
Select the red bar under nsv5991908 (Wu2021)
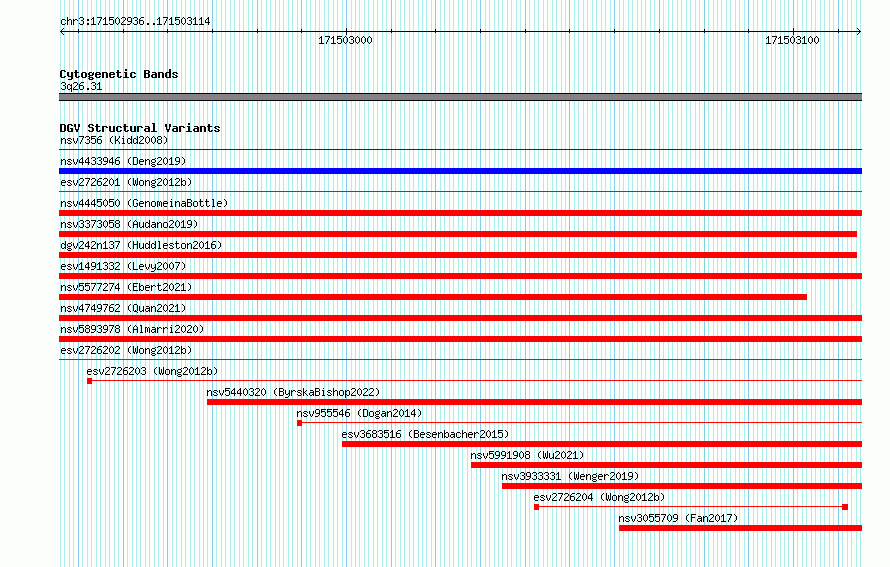tap(666, 465)
